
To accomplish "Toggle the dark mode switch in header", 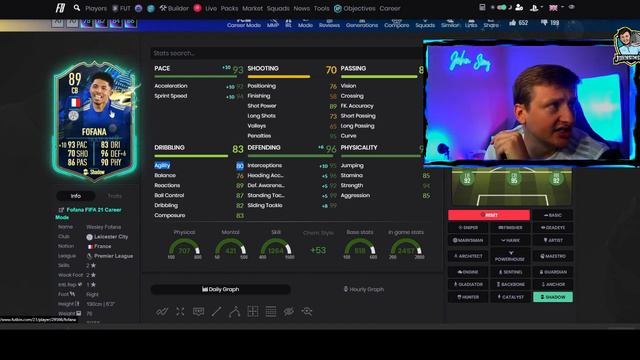I will (x=502, y=7).
